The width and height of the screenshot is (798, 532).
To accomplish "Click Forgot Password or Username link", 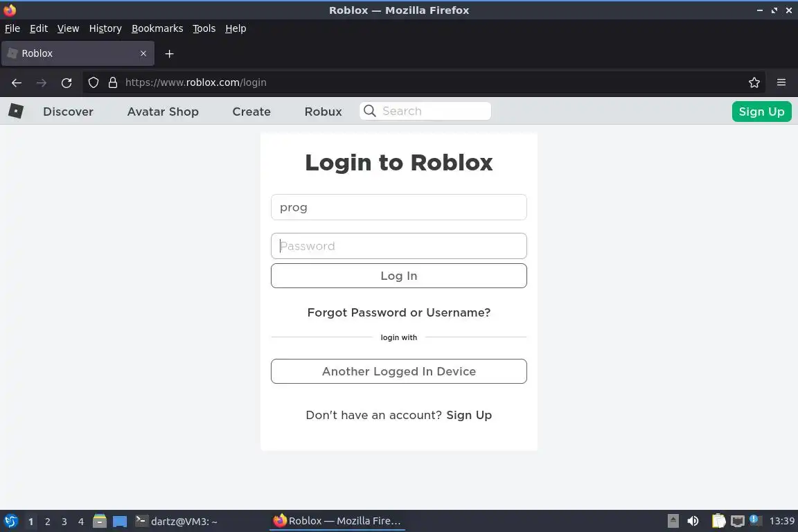I will coord(399,312).
